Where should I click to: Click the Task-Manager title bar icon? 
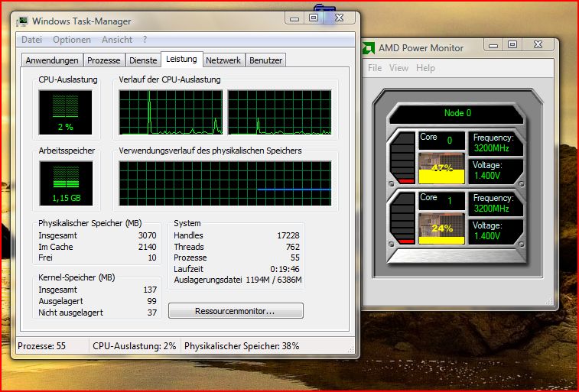[x=22, y=21]
